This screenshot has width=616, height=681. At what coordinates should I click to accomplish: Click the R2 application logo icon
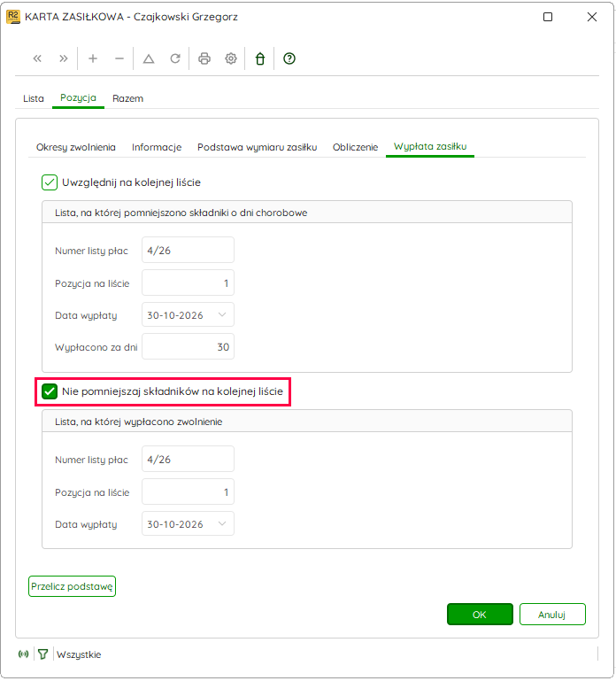coord(13,17)
